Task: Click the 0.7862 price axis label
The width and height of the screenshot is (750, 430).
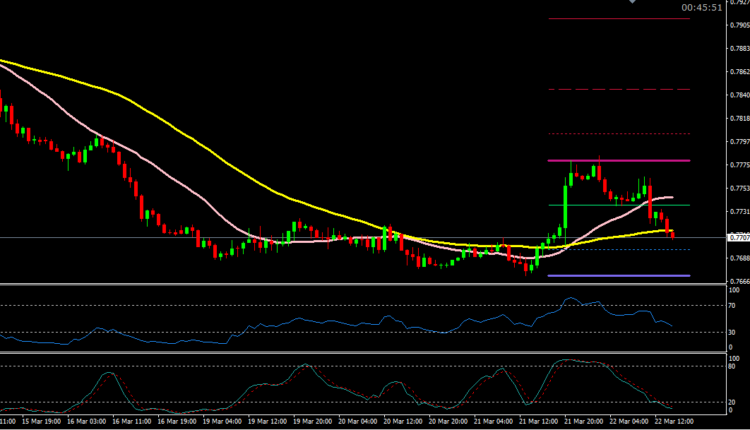Action: coord(738,72)
